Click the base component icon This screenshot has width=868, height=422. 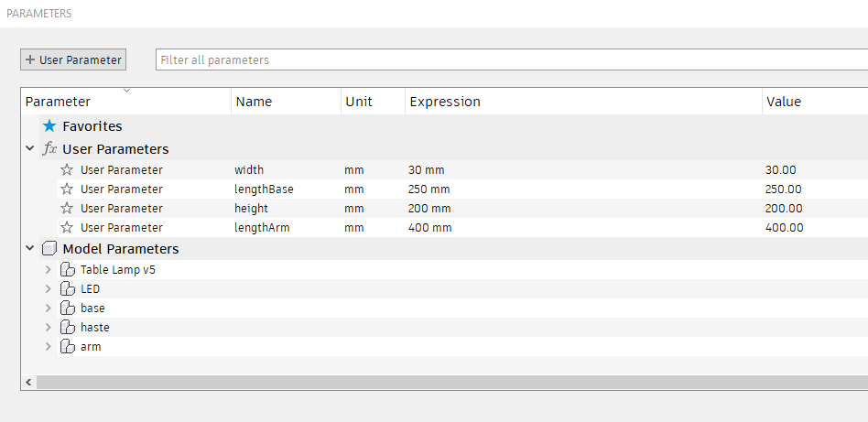pyautogui.click(x=67, y=308)
